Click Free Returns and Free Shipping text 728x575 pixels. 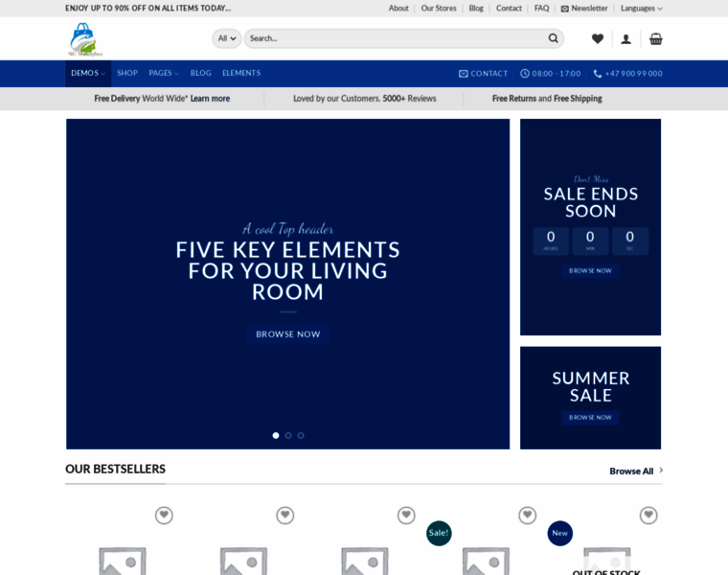tap(547, 99)
